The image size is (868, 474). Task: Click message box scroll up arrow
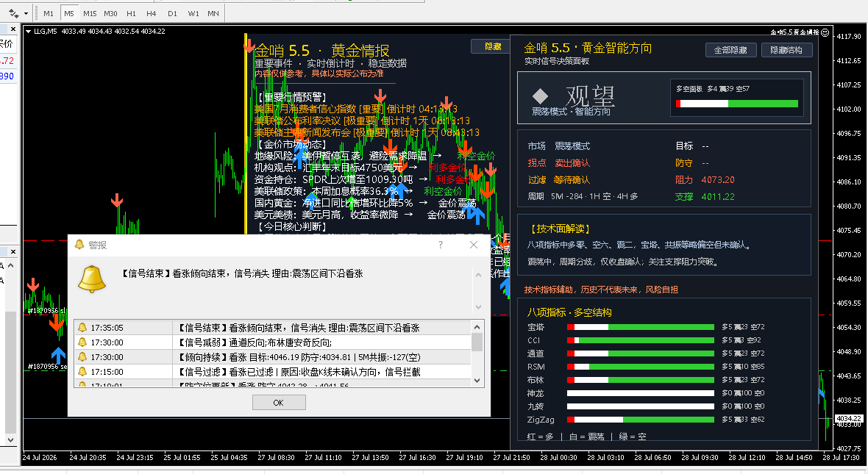point(478,274)
